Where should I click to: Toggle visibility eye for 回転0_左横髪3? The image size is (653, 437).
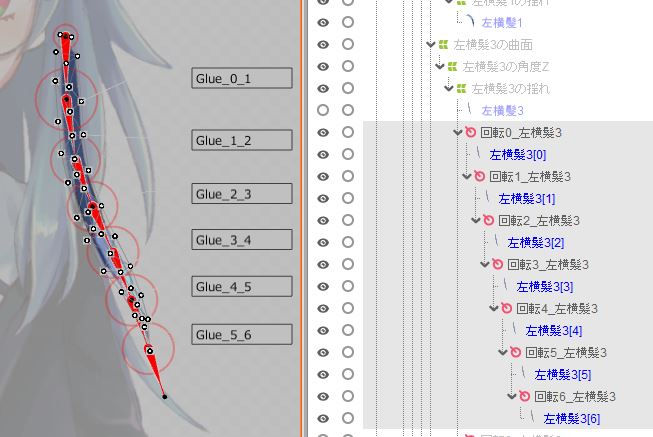pos(323,132)
